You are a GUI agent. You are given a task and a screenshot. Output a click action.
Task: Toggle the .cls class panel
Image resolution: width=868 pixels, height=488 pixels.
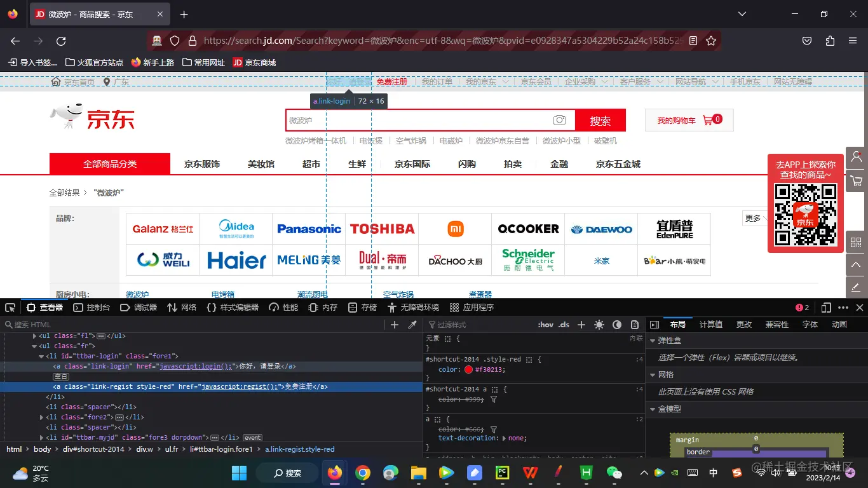pos(564,325)
